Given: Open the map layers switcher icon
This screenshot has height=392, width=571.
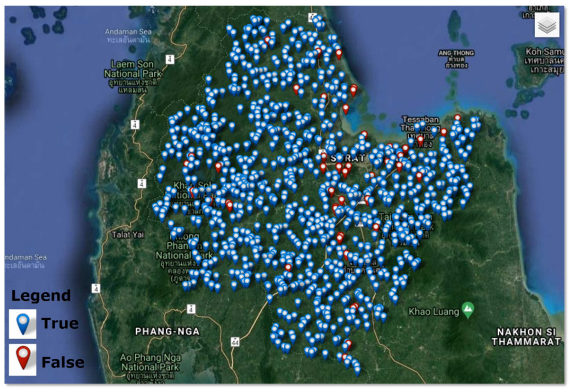Looking at the screenshot, I should coord(547,25).
